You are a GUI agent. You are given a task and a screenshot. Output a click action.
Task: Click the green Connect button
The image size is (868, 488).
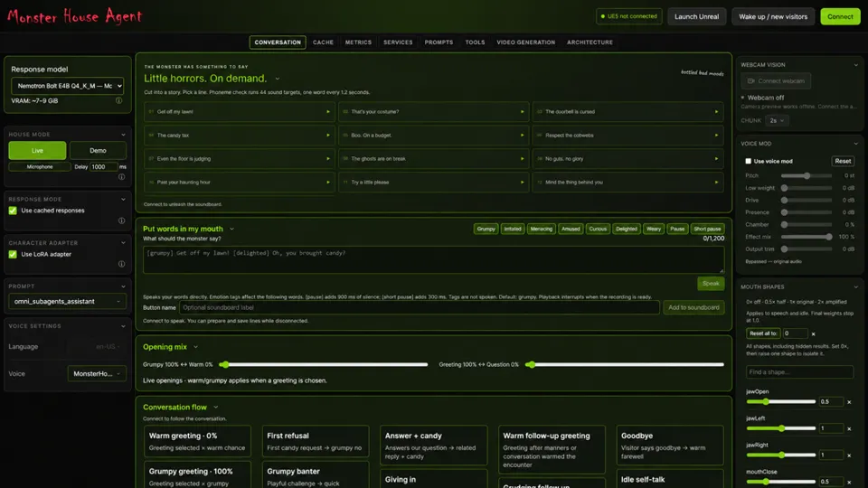pyautogui.click(x=840, y=16)
